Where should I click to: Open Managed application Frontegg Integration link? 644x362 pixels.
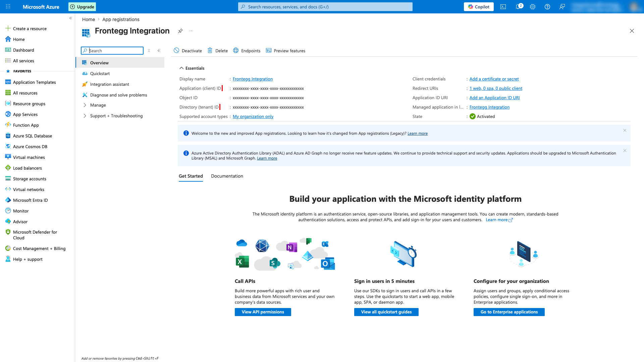point(489,107)
